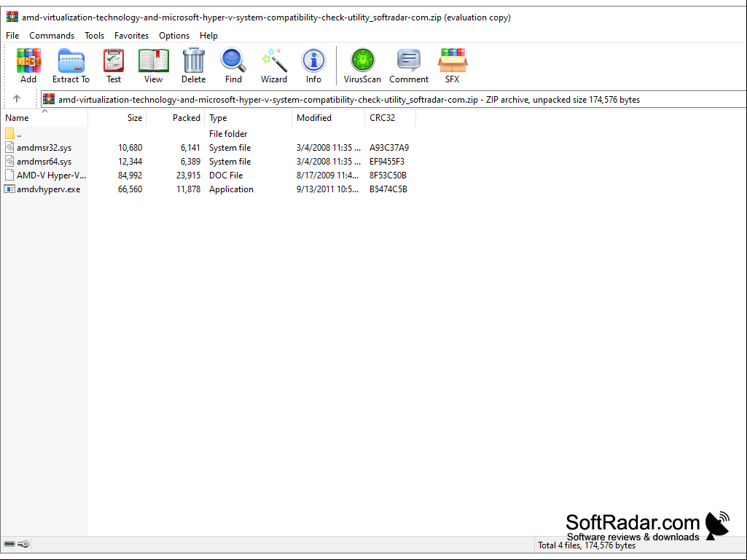Sort by Name column header
The width and height of the screenshot is (747, 560).
pyautogui.click(x=44, y=118)
